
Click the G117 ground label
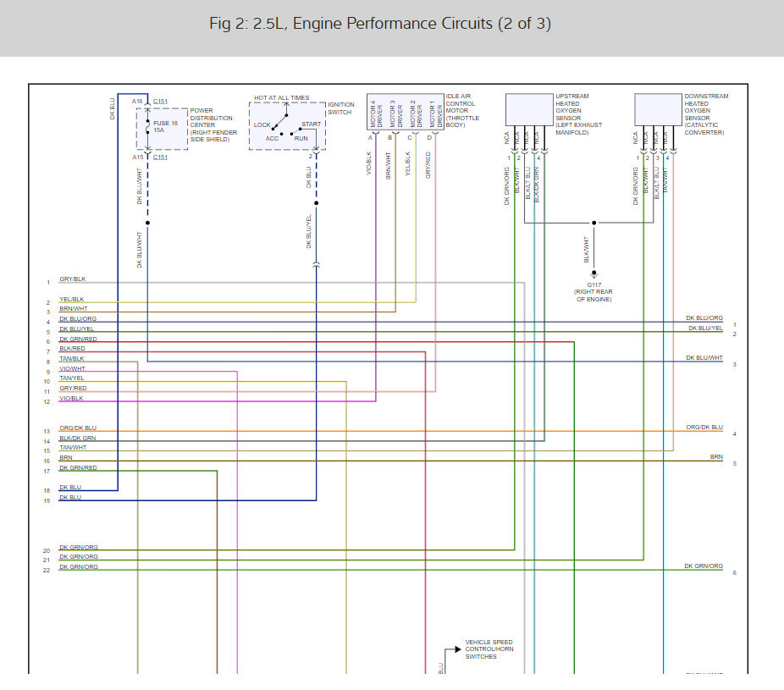click(594, 285)
